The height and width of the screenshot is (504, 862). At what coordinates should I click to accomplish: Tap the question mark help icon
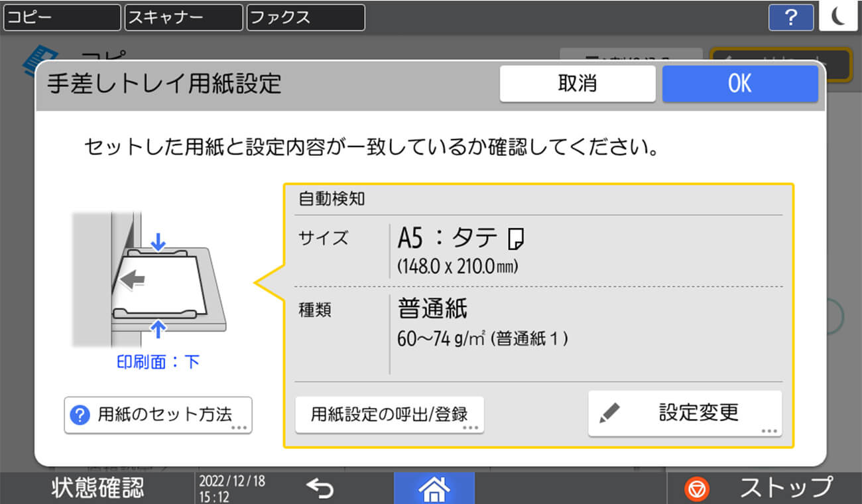tap(791, 17)
